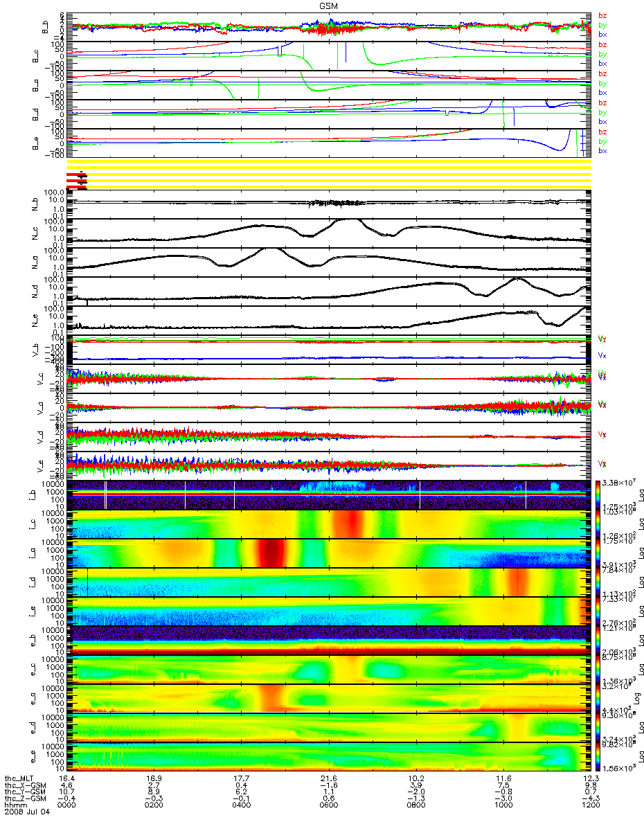Click the MLT value 16.4

click(66, 779)
